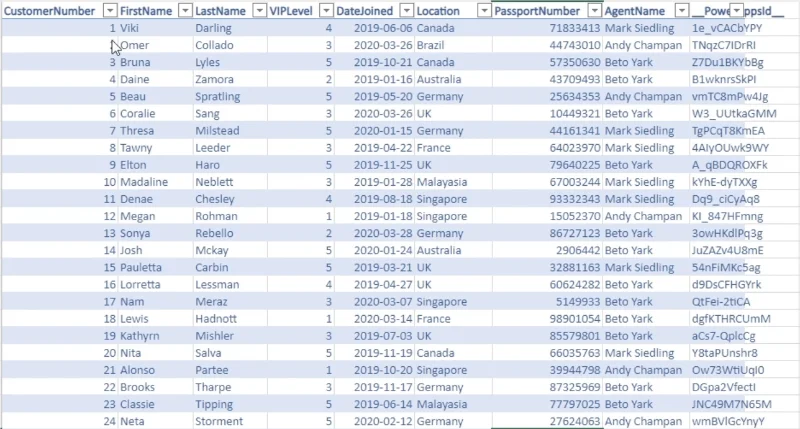Screen dimensions: 800x429
Task: Select the last name cell Hadnott
Action: pos(230,318)
